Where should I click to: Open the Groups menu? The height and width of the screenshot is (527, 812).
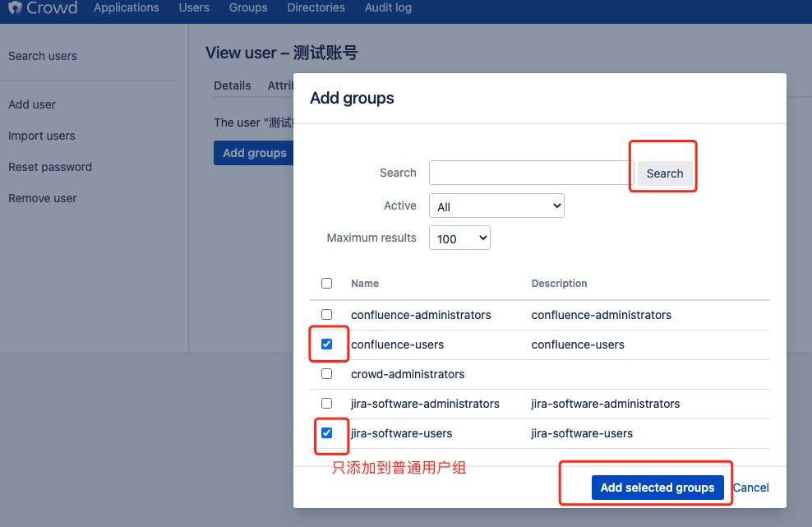(248, 7)
